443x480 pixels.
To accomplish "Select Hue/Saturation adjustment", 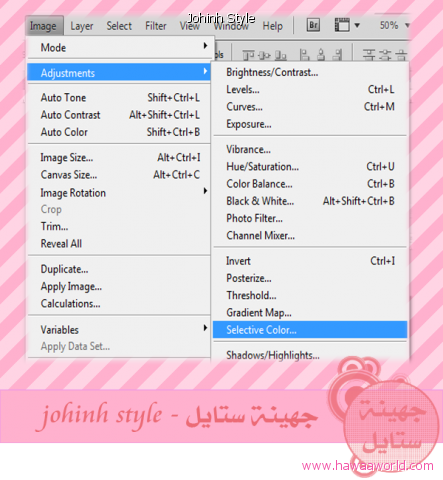I will [x=310, y=166].
